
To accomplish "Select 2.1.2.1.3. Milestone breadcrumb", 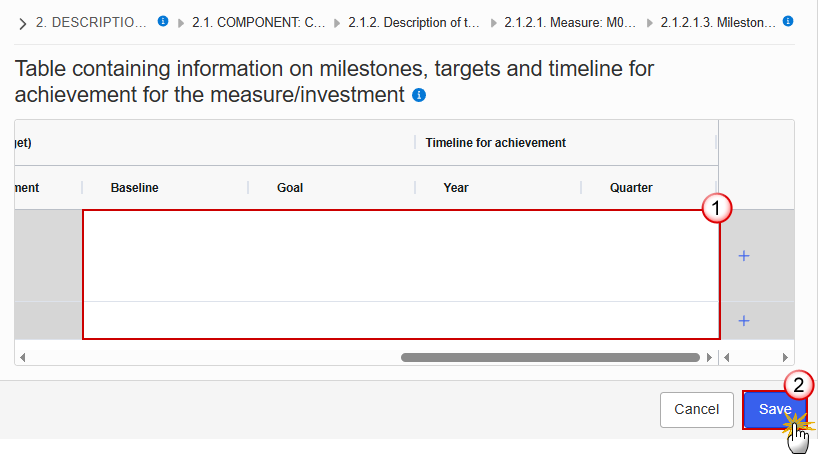I will click(x=717, y=21).
